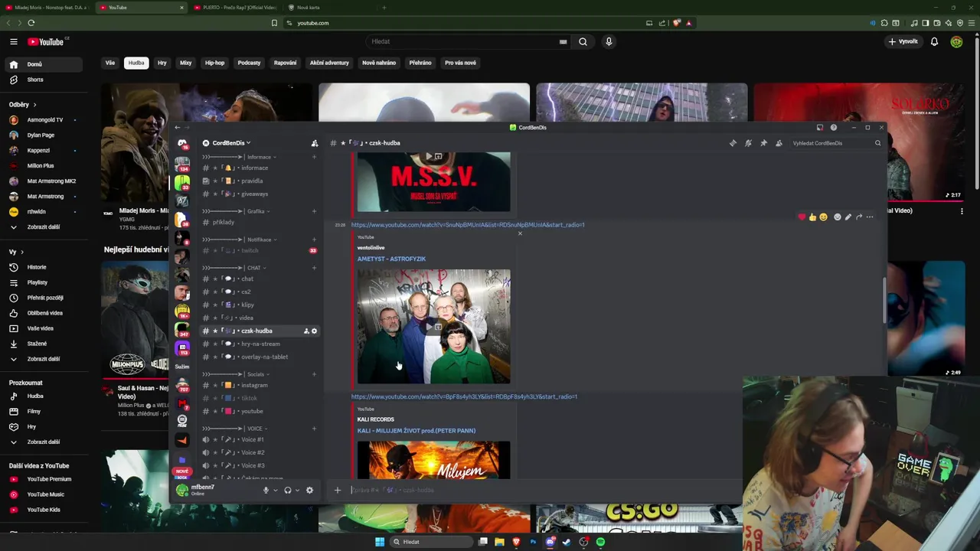Toggle Discord headphones deafen

pyautogui.click(x=288, y=491)
